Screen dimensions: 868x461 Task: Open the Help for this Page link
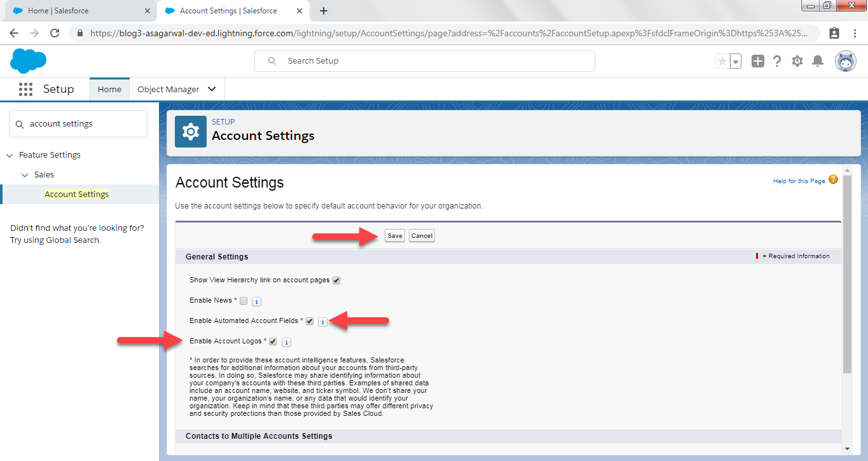click(799, 181)
